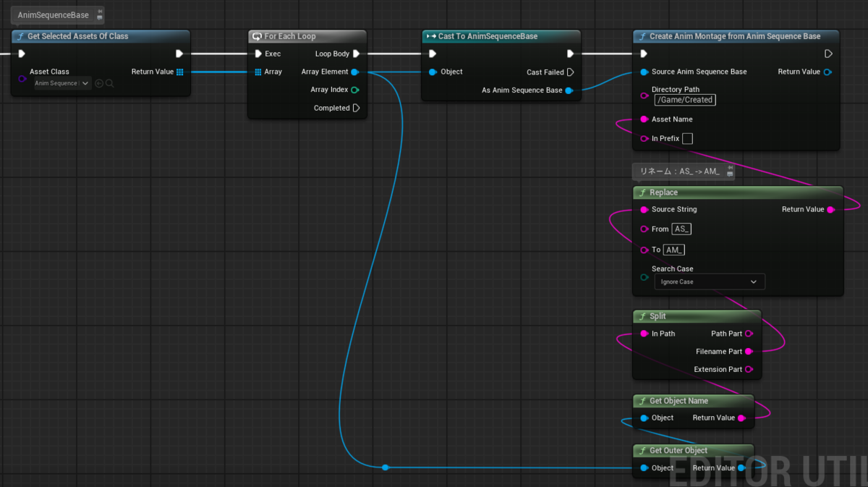Click the exec input pin of Get Selected Assets Of Class
The width and height of the screenshot is (868, 487).
[22, 54]
